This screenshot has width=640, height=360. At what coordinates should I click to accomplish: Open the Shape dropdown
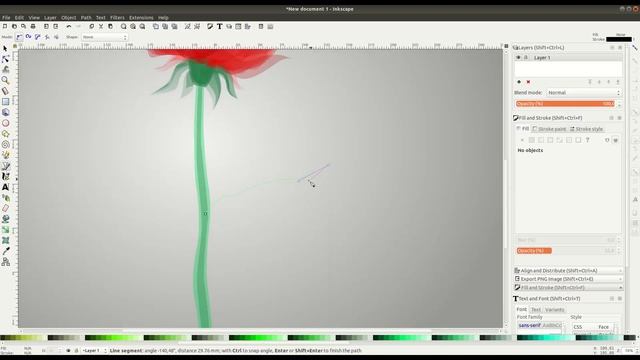click(x=104, y=37)
